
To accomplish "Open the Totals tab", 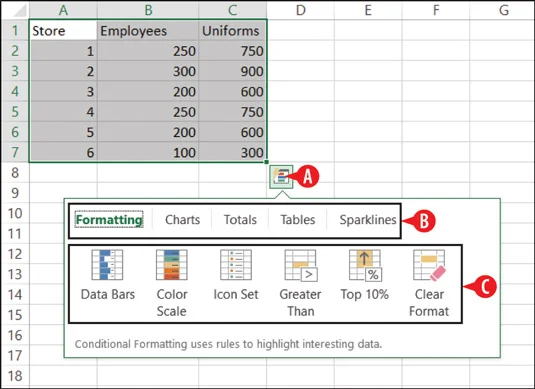I will point(240,220).
